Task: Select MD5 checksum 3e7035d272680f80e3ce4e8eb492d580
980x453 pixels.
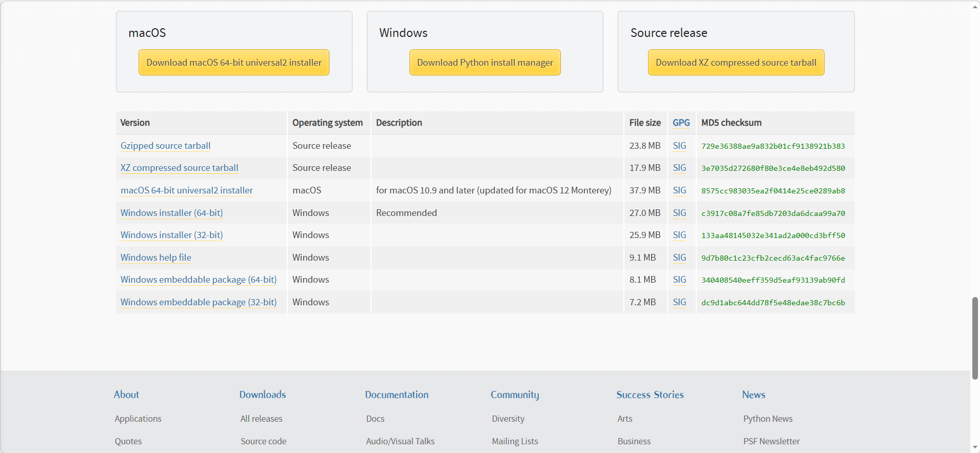Action: click(x=773, y=168)
